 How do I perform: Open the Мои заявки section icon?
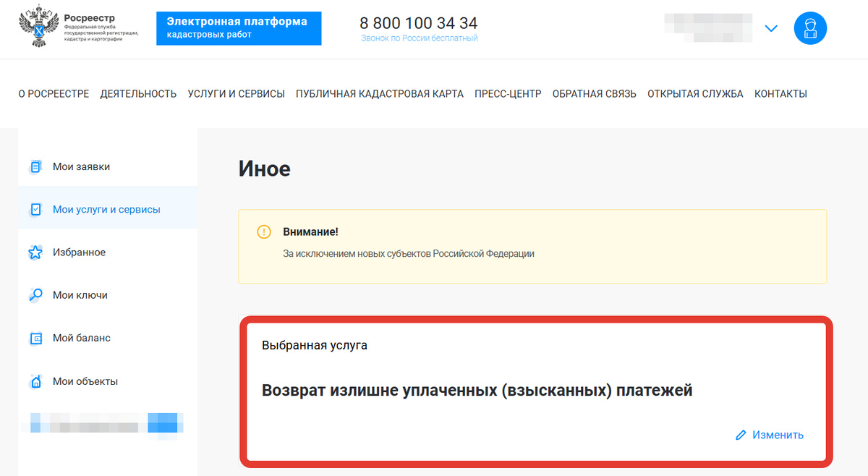(x=35, y=166)
